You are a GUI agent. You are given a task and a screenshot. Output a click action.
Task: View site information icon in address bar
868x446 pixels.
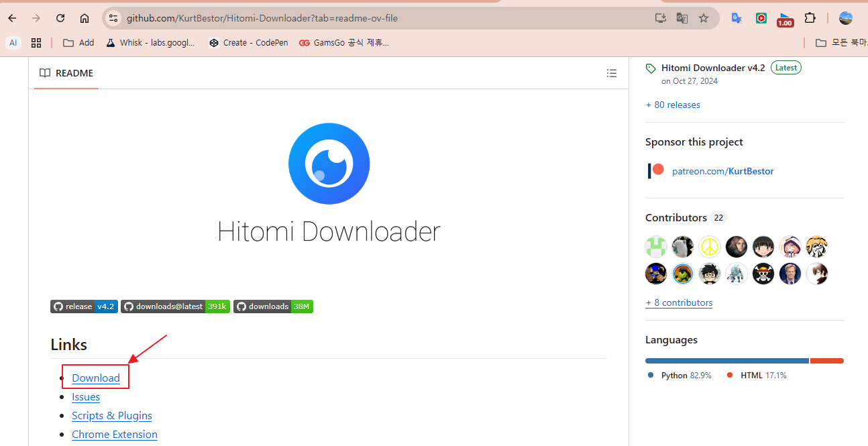pos(113,18)
